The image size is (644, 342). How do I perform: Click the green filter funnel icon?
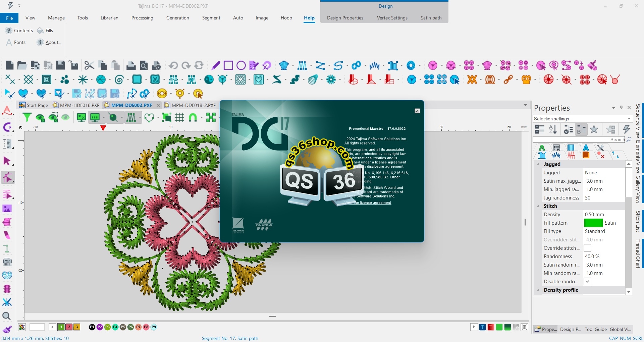click(x=27, y=117)
